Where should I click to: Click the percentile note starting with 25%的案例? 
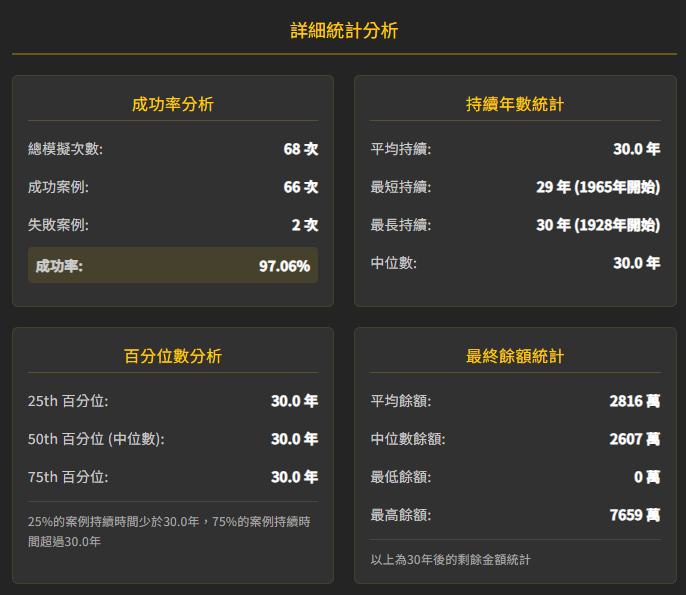tap(169, 532)
